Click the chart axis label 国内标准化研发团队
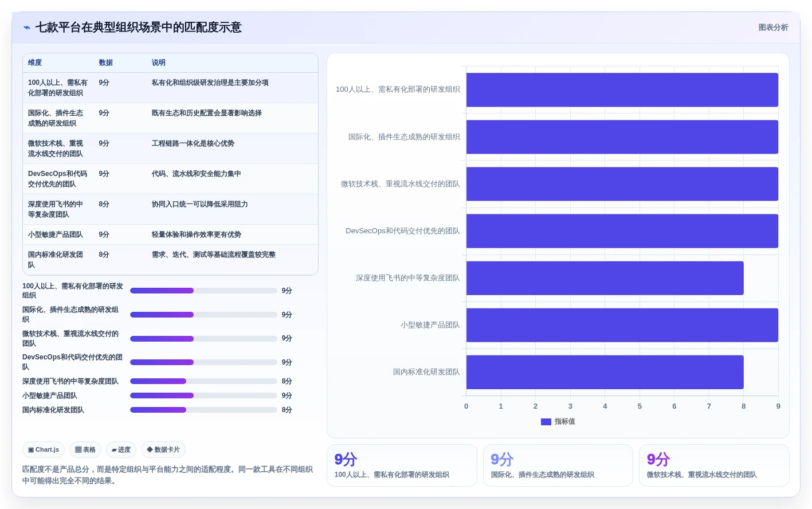 [x=426, y=372]
